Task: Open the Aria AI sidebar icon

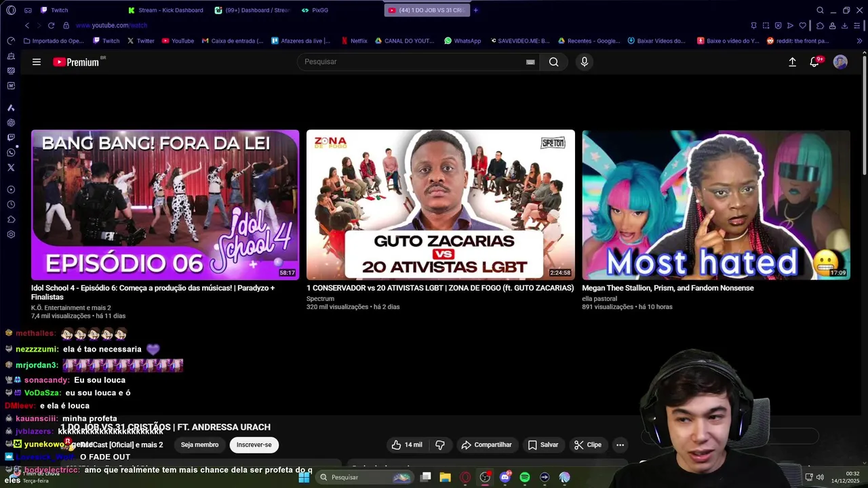Action: (11, 108)
